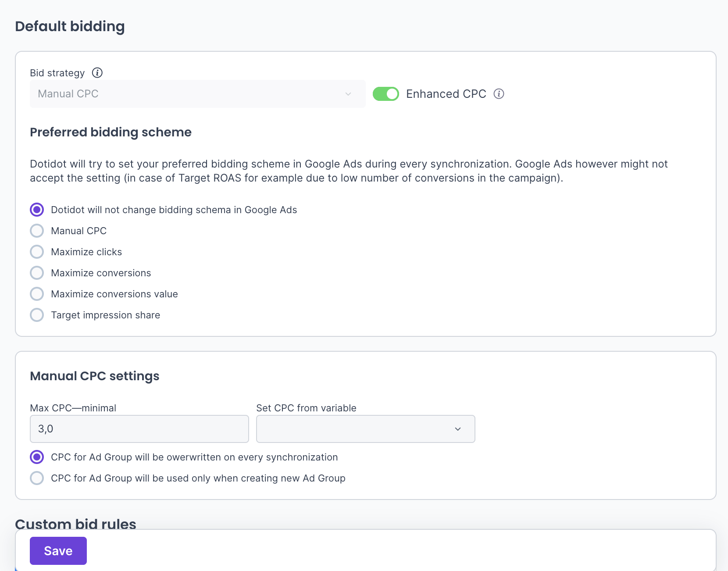Click the Enhanced CPC info icon
Image resolution: width=728 pixels, height=571 pixels.
(499, 94)
